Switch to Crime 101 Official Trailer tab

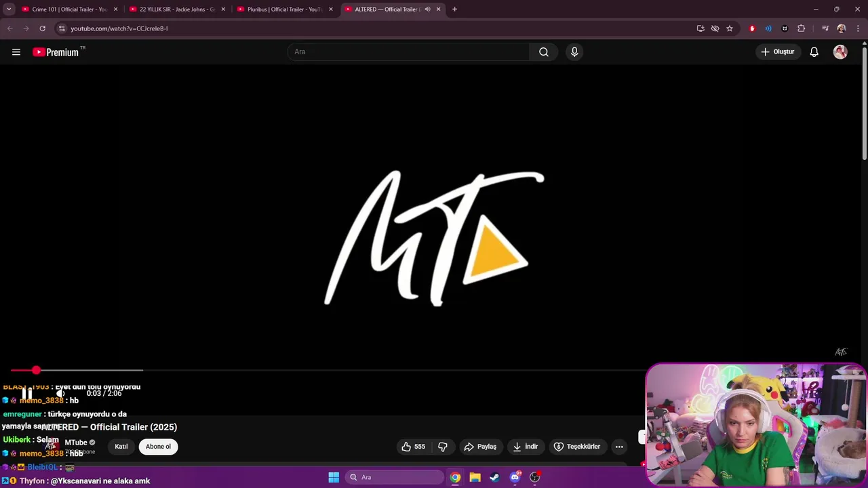point(69,9)
